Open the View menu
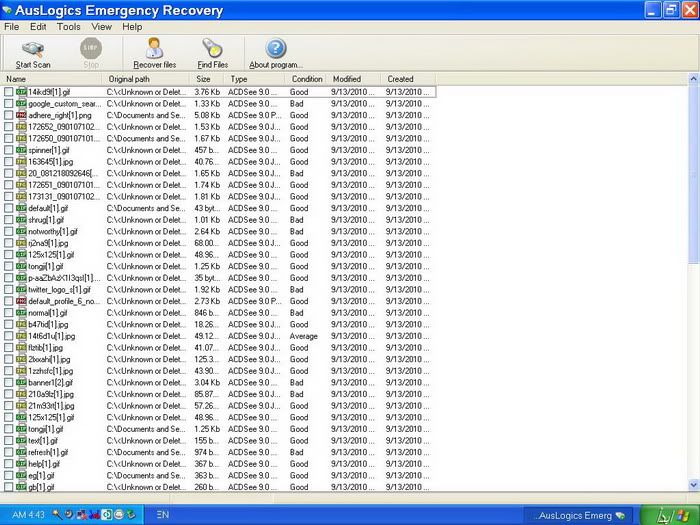700x525 pixels. click(101, 27)
